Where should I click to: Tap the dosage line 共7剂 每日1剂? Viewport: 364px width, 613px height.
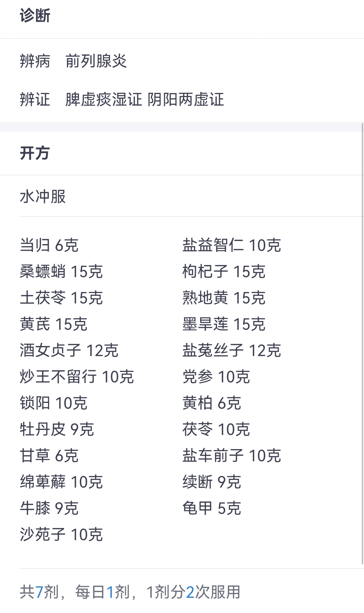coord(130,592)
